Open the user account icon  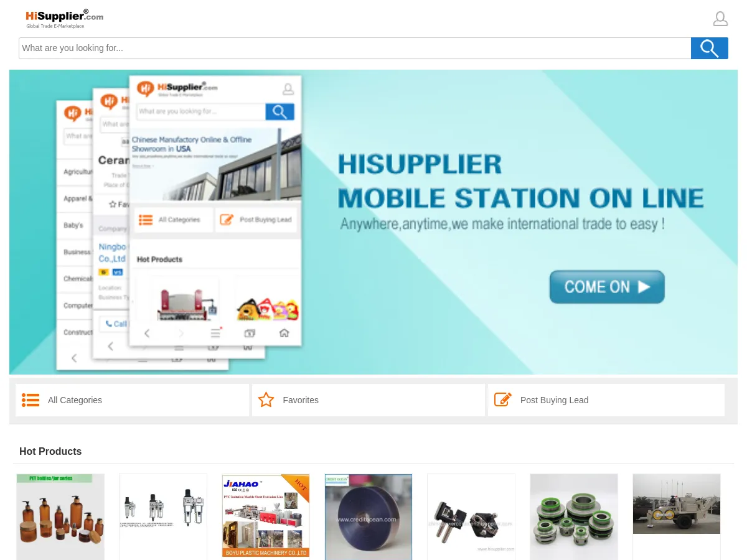point(720,19)
